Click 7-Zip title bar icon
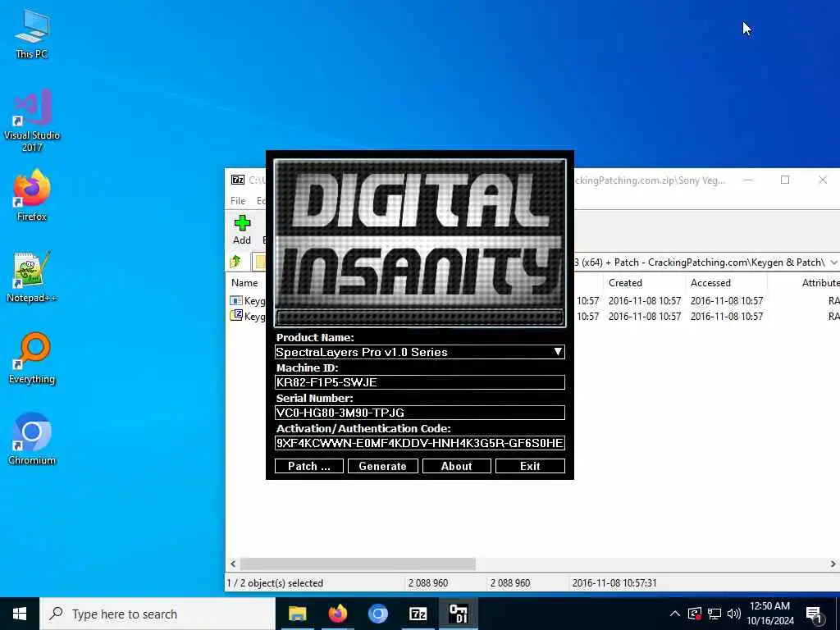 pos(238,180)
